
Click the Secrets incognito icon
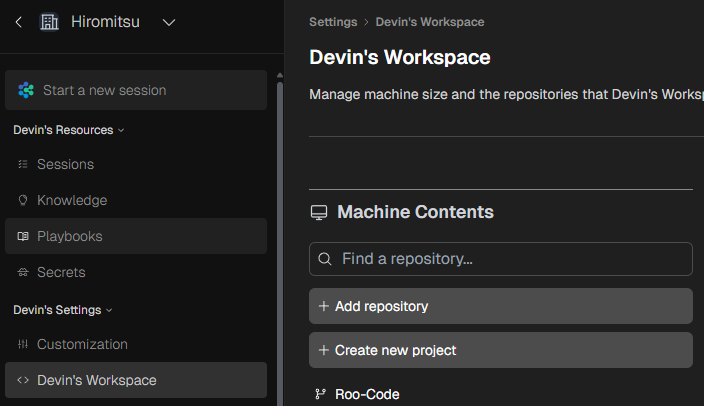tap(23, 272)
